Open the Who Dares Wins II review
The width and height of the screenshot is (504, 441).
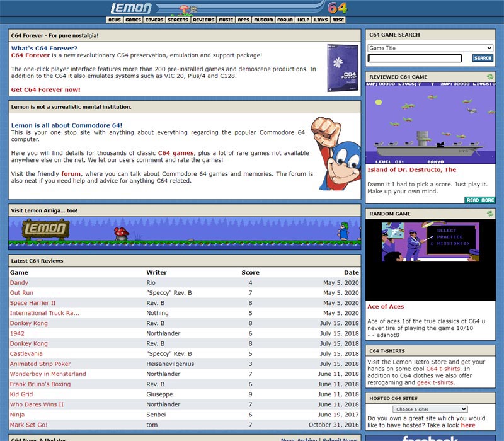[x=37, y=404]
